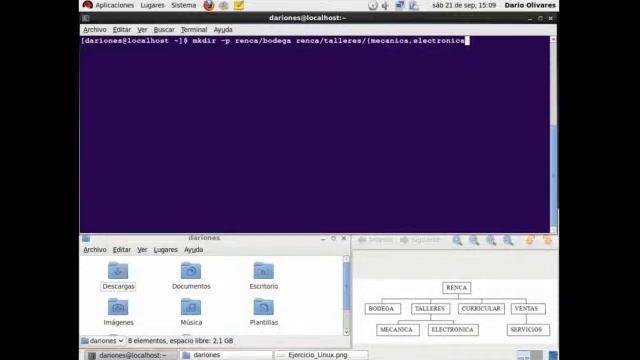The width and height of the screenshot is (640, 360).
Task: Click the VENTAS box in the diagram
Action: point(528,309)
